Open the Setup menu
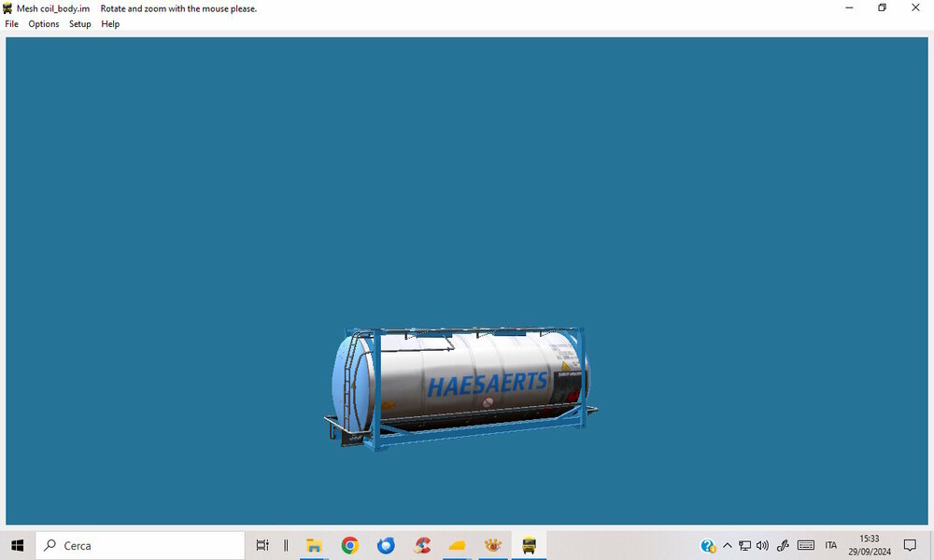 click(79, 24)
